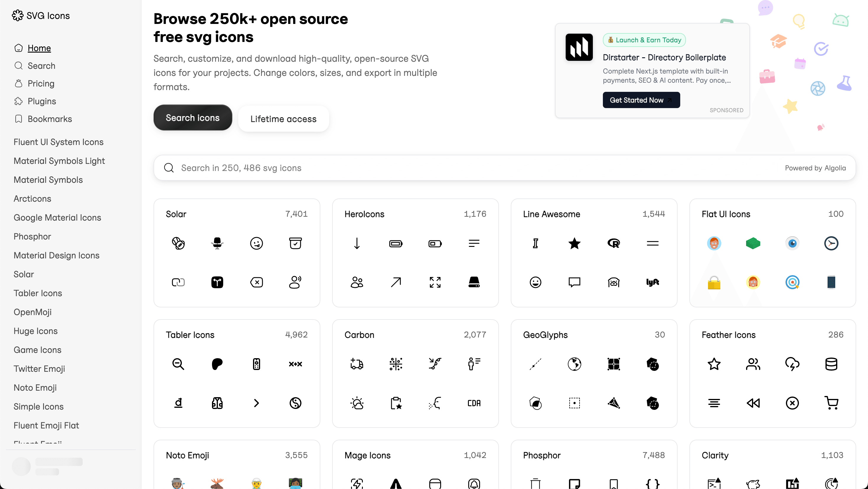The width and height of the screenshot is (868, 489).
Task: Click the Lifetime access button
Action: pyautogui.click(x=283, y=119)
